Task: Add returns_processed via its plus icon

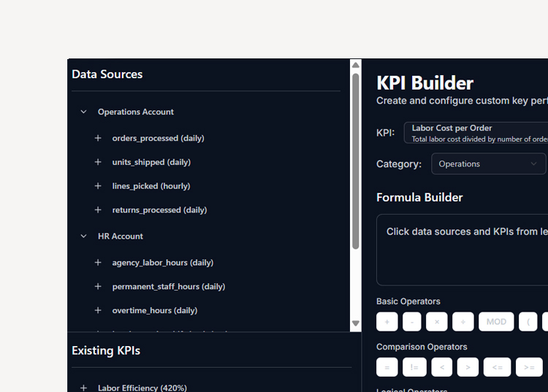Action: pos(98,210)
